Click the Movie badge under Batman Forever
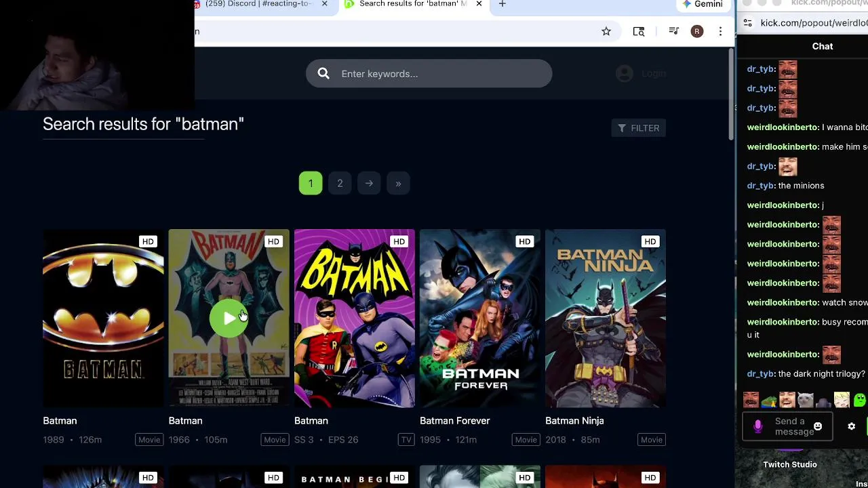The width and height of the screenshot is (868, 488). coord(526,440)
